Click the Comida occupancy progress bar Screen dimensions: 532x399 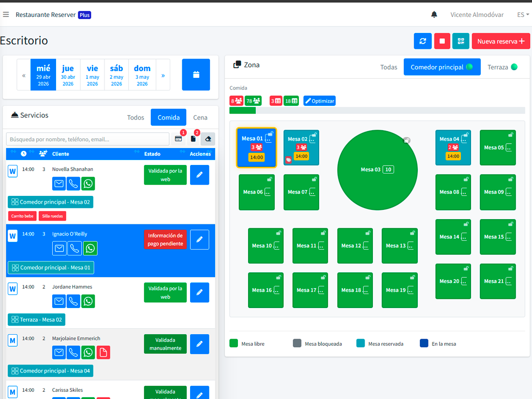(x=377, y=110)
